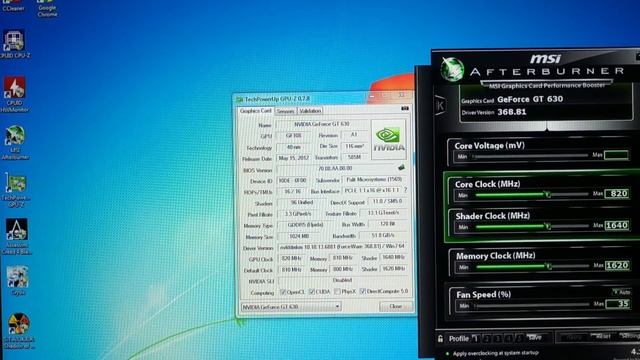
Task: Open the MSI Afterburner desktop shortcut
Action: point(15,142)
